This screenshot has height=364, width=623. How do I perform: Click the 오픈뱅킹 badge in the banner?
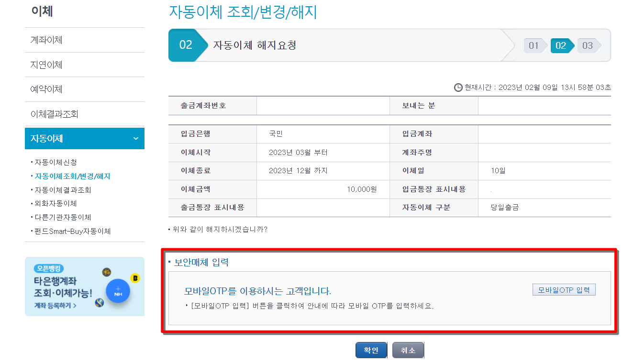pos(49,269)
